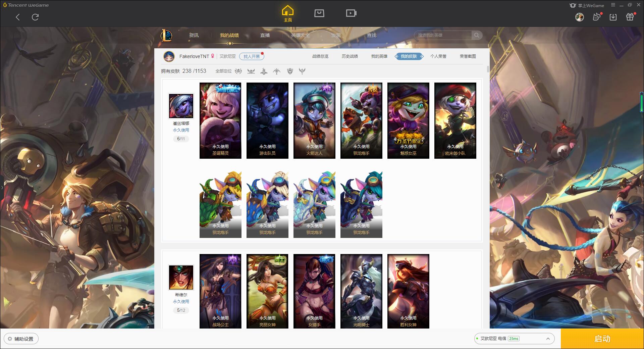Switch to the 我的英雄 sub-tab
Viewport: 644px width, 349px height.
tap(379, 56)
